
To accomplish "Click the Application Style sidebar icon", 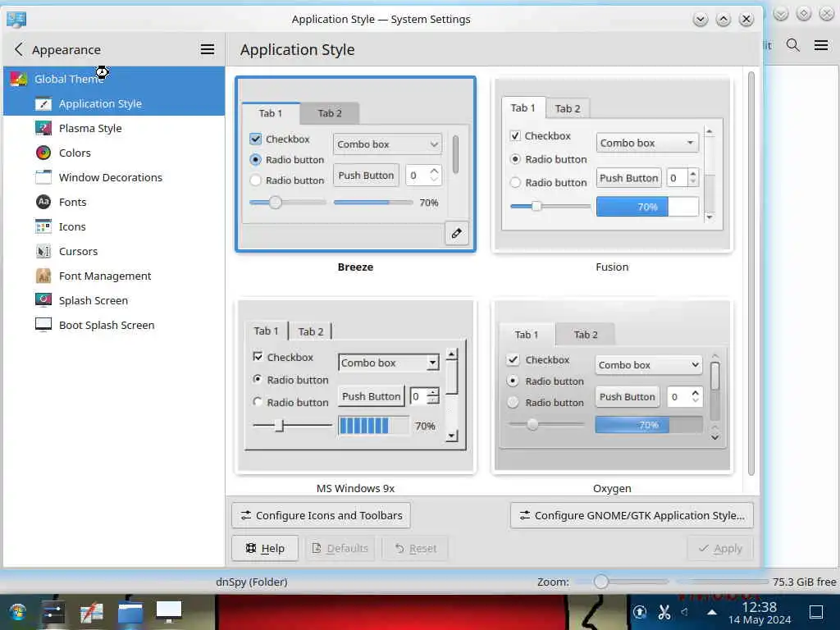I will [43, 103].
